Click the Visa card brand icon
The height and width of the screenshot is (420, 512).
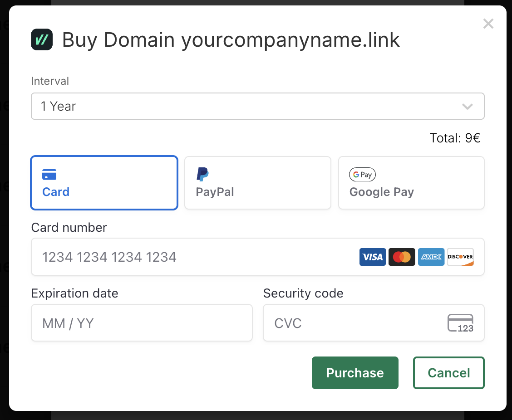tap(373, 257)
